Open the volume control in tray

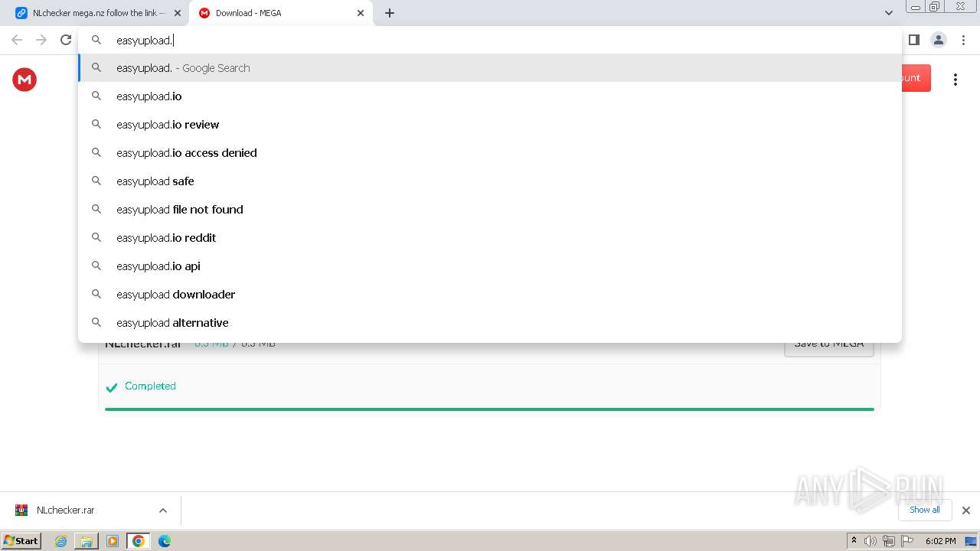pos(871,541)
